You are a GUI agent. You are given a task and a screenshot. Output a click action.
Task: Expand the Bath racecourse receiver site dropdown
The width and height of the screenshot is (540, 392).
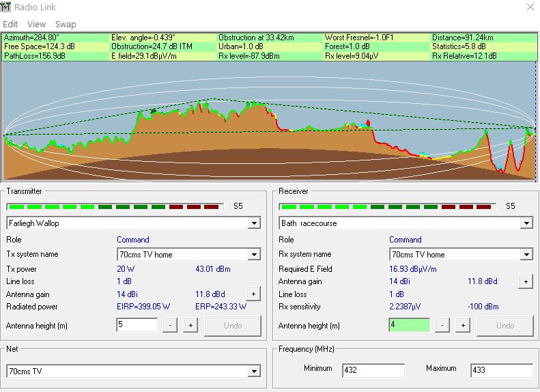pos(526,223)
